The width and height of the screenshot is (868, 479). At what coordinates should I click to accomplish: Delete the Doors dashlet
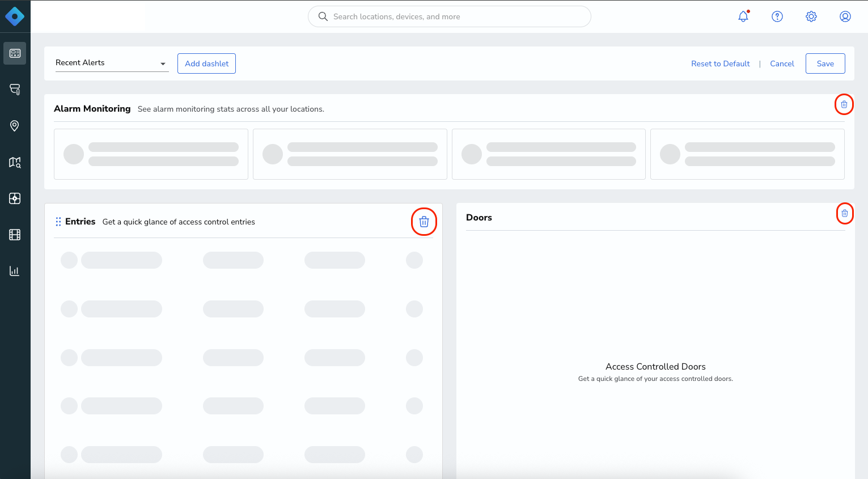(845, 213)
